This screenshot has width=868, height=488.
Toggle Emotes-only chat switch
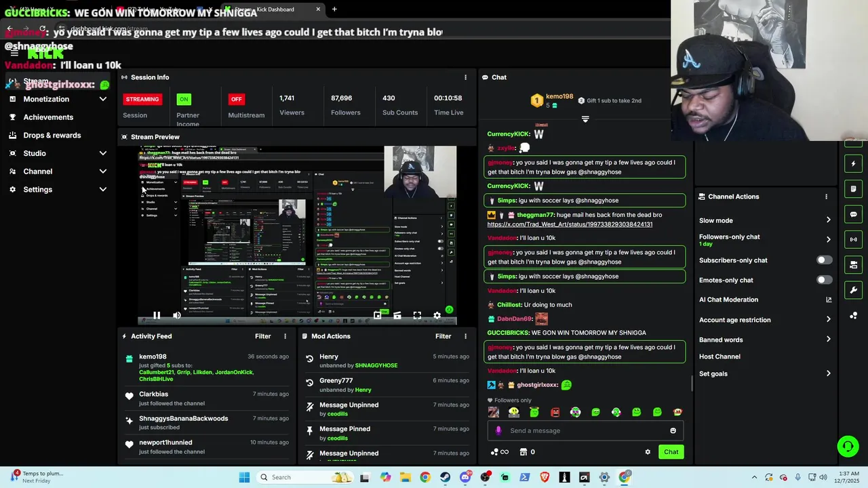pos(824,280)
